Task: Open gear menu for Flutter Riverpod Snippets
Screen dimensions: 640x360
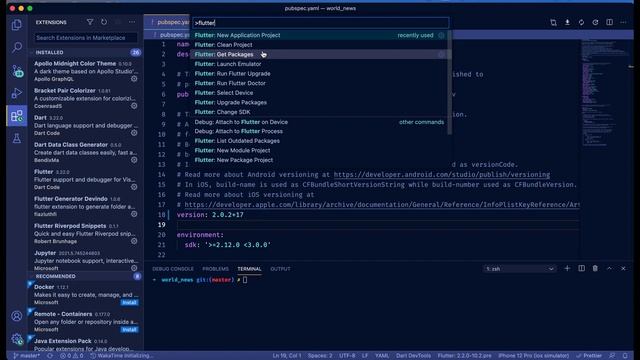Action: [x=134, y=241]
